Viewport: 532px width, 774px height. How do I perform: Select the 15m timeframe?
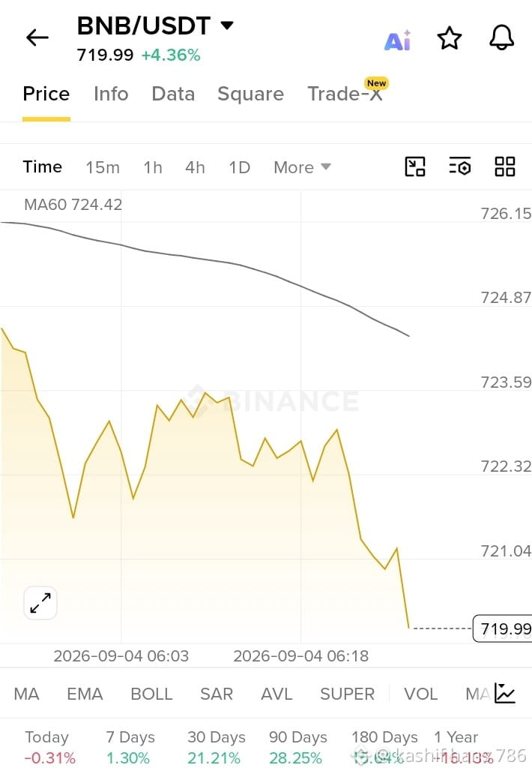click(x=103, y=167)
